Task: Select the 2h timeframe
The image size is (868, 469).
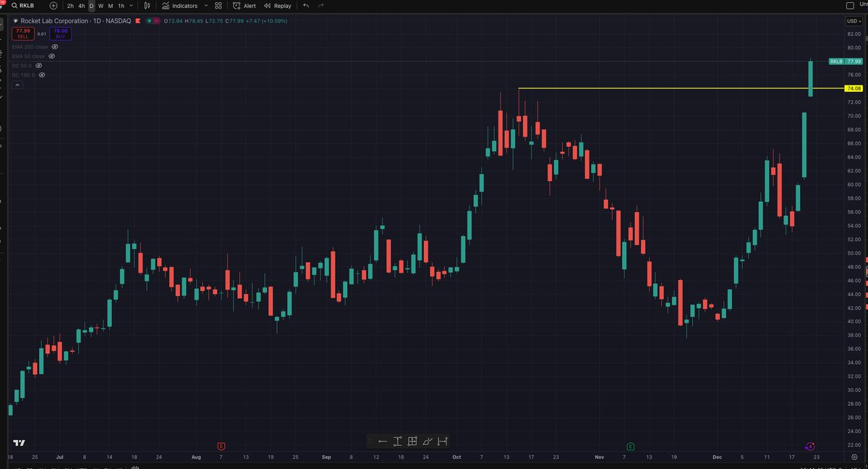Action: coord(70,6)
